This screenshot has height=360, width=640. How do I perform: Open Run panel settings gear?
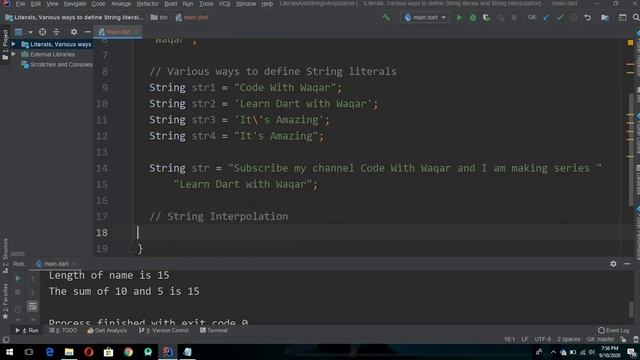pos(613,264)
